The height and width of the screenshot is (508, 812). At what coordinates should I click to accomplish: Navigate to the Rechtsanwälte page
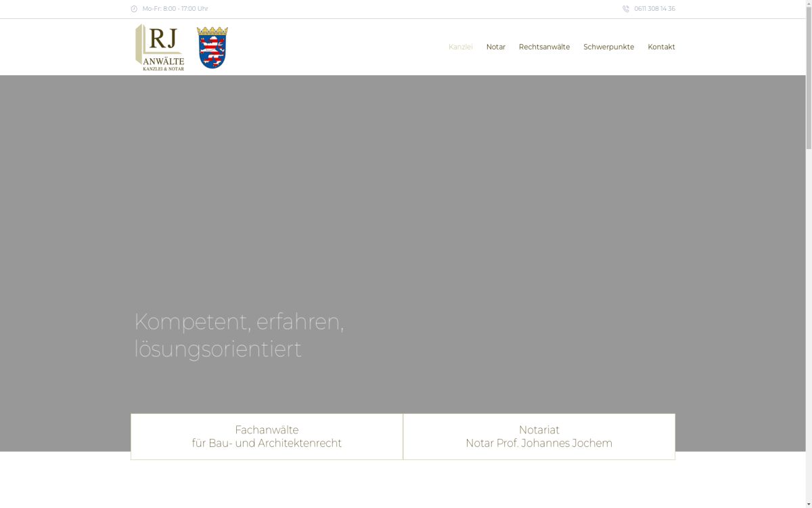tap(545, 47)
